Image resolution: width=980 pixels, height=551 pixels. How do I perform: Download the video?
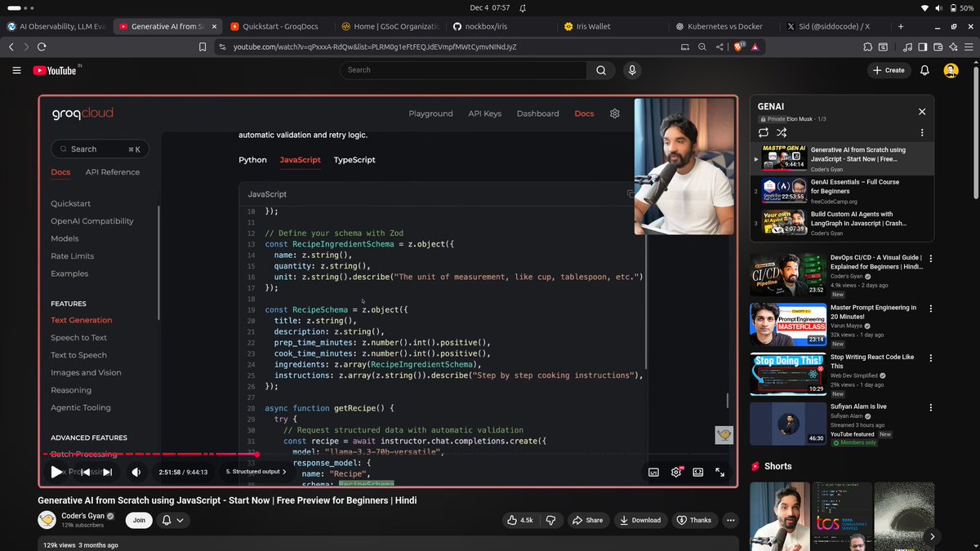click(639, 520)
